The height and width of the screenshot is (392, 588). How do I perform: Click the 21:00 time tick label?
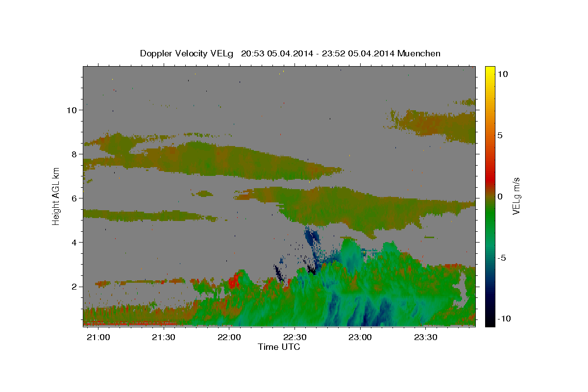pyautogui.click(x=98, y=338)
